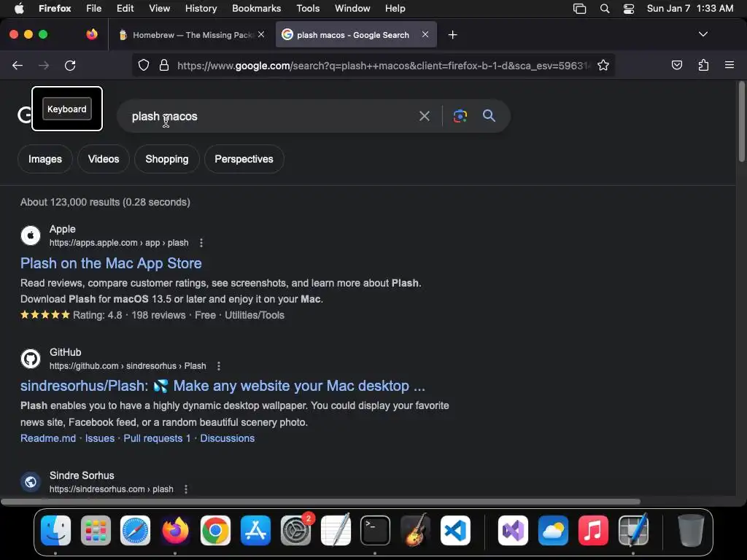The image size is (747, 560).
Task: Open Music app from the Dock
Action: click(593, 531)
